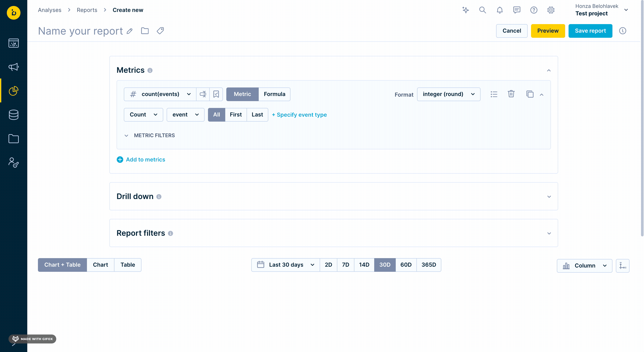Image resolution: width=644 pixels, height=352 pixels.
Task: Go to Reports in breadcrumb
Action: pos(87,10)
